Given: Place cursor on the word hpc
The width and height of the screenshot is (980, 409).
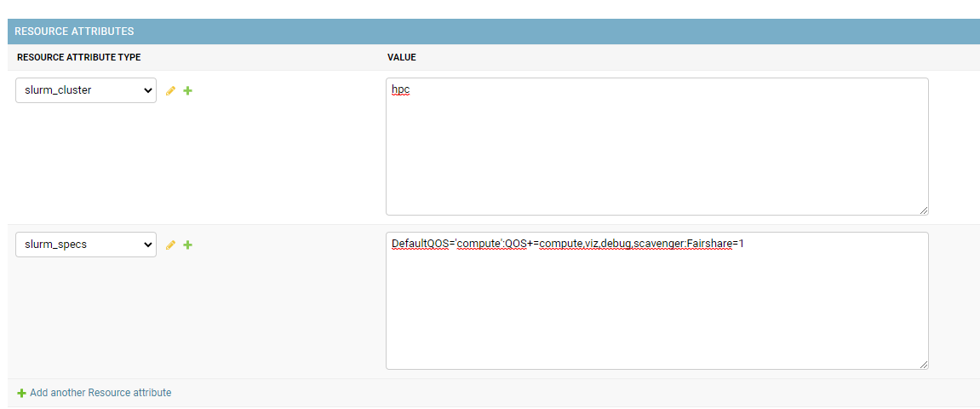Looking at the screenshot, I should [401, 90].
